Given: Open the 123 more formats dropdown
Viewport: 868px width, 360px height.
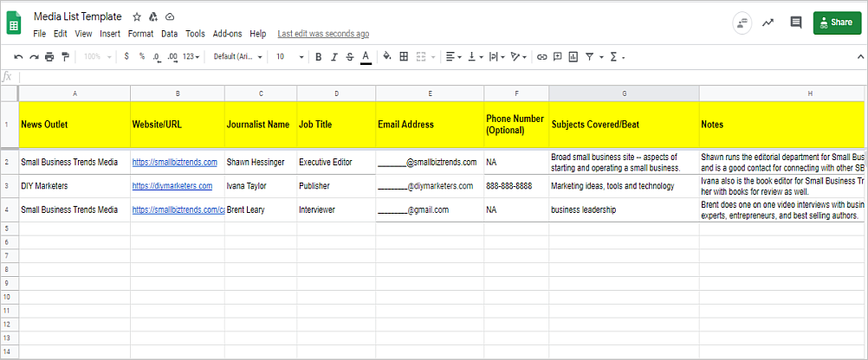Looking at the screenshot, I should click(191, 56).
